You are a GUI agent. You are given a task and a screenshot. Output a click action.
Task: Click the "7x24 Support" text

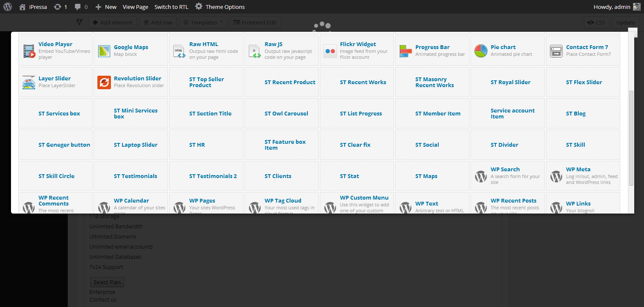click(106, 267)
